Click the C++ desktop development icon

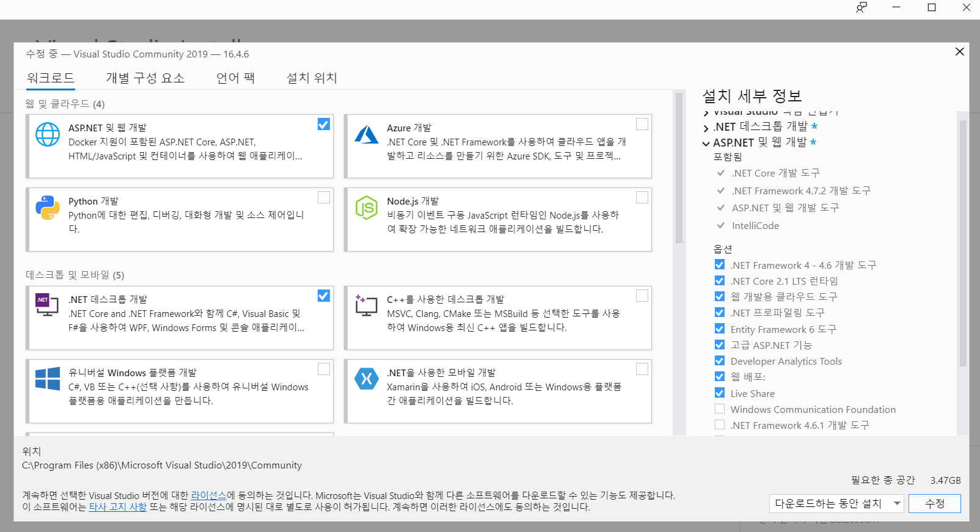366,305
